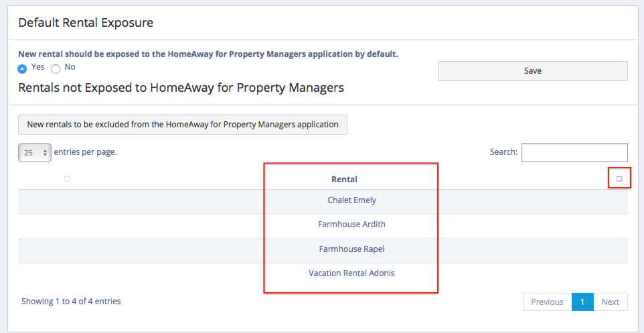Sort by the Rental column header

pos(344,180)
